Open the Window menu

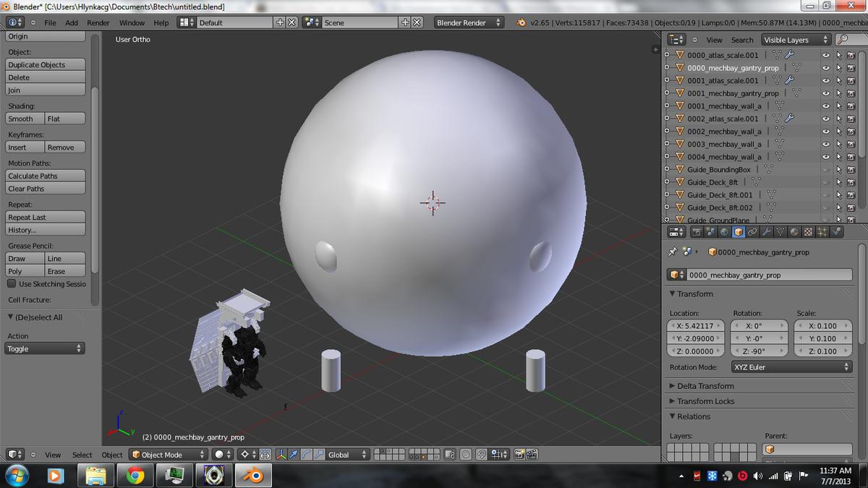point(132,22)
